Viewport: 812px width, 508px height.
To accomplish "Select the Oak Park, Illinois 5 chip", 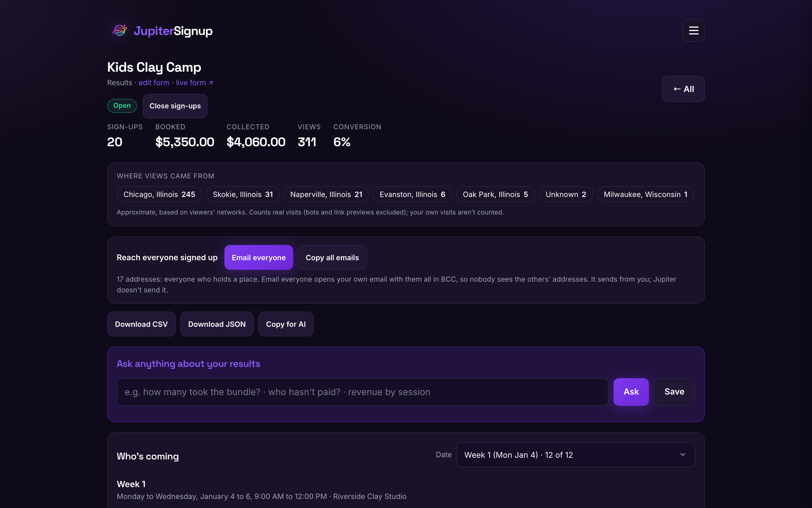I will tap(495, 194).
